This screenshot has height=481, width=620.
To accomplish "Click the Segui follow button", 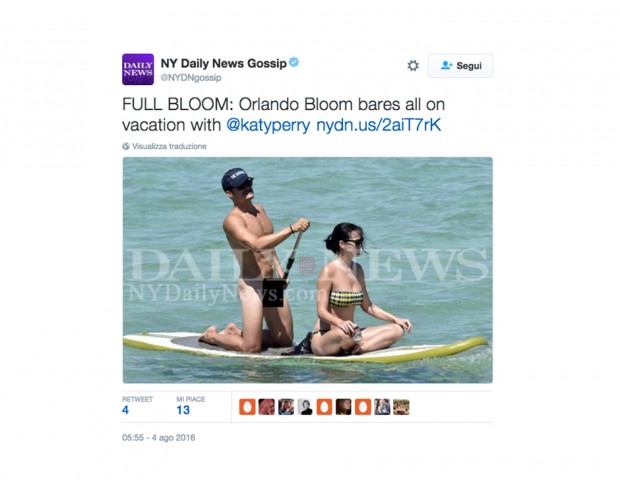I will click(x=460, y=66).
